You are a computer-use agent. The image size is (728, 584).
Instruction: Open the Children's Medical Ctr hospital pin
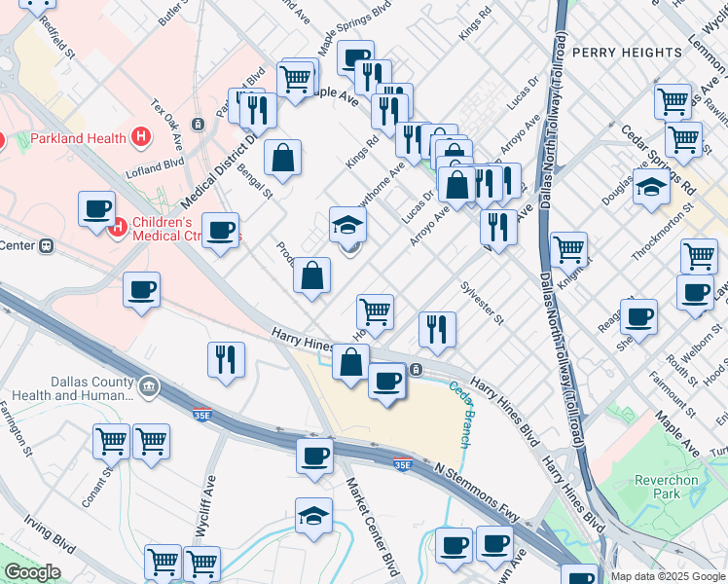118,229
